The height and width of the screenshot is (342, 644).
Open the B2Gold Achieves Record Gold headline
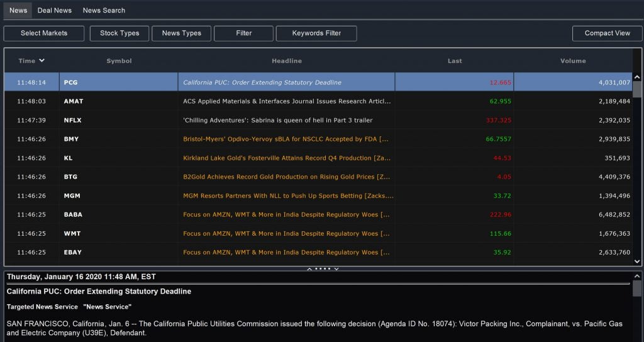coord(286,177)
